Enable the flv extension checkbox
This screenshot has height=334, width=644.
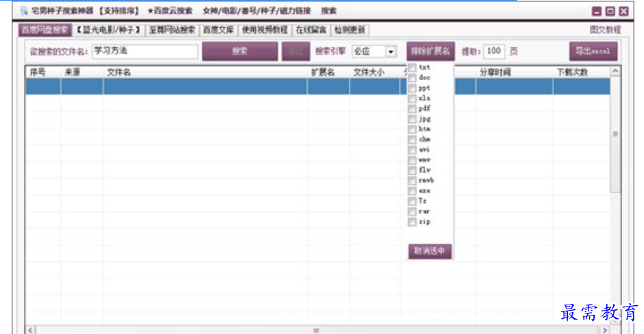pos(412,170)
